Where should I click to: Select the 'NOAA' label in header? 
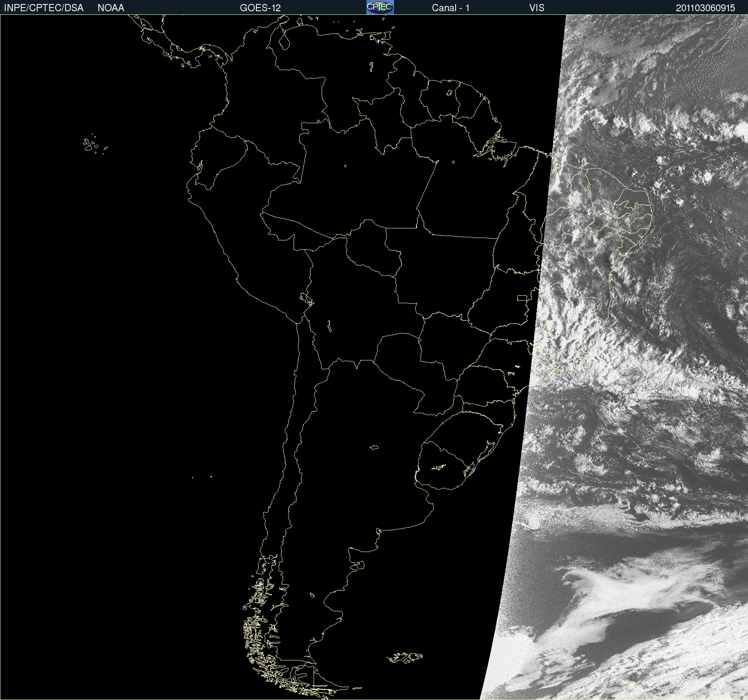[x=111, y=8]
